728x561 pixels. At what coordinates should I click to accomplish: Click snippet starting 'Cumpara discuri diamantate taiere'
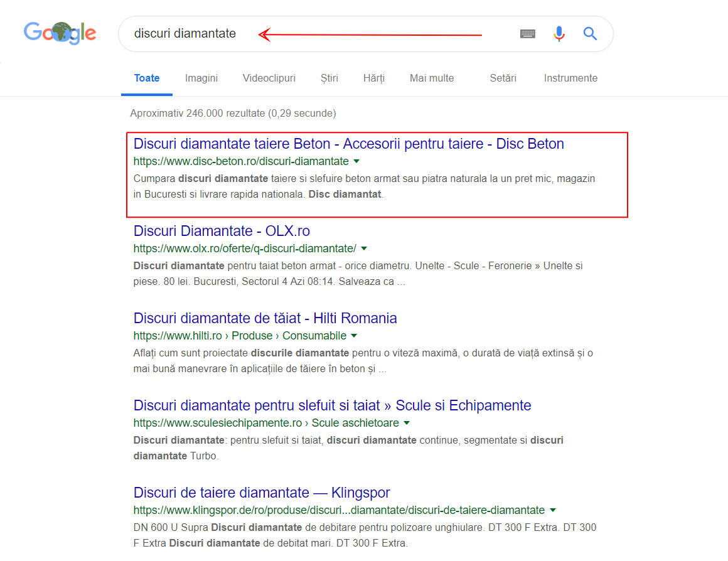click(364, 186)
